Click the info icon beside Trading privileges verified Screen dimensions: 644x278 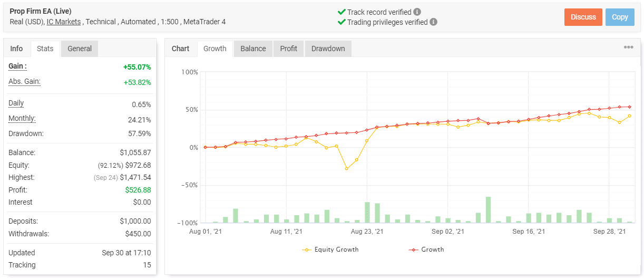[x=433, y=22]
